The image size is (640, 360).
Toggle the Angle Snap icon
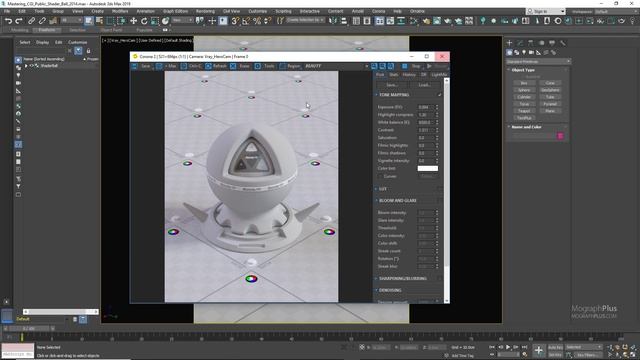point(246,21)
